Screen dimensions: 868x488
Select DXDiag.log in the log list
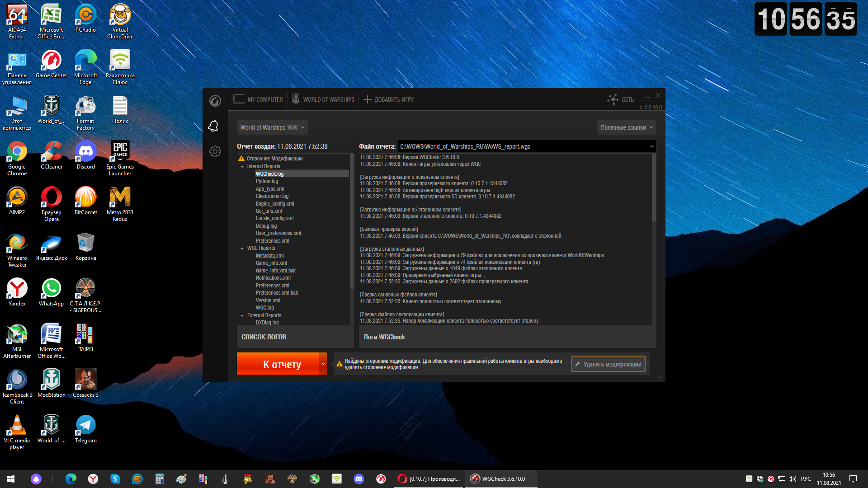(x=267, y=323)
